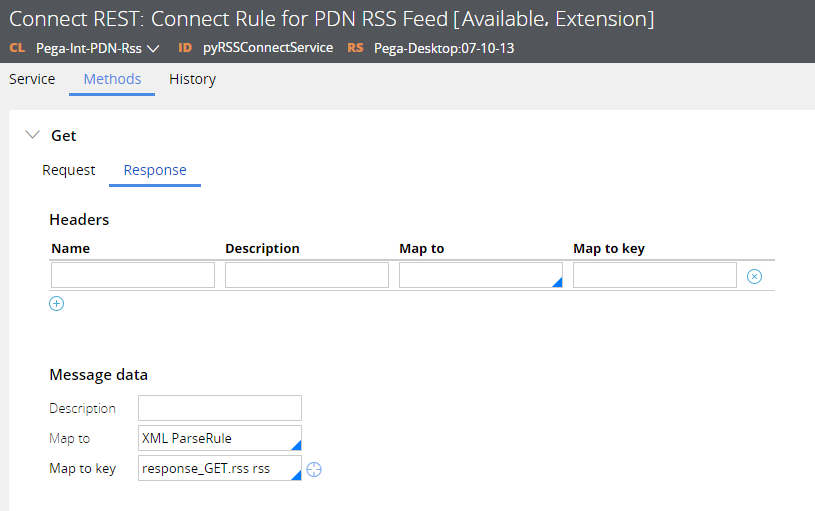Click the response_GET.rss Map to key field
The height and width of the screenshot is (511, 815).
click(218, 468)
